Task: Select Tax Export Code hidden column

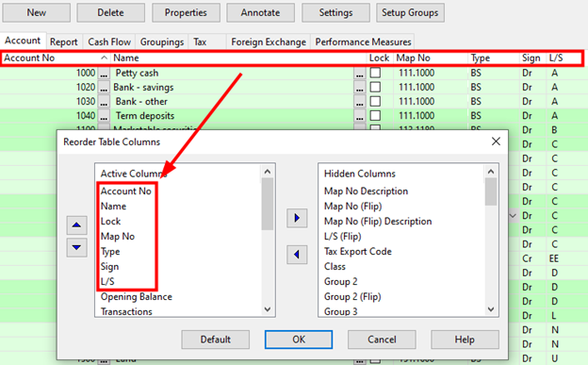Action: coord(358,251)
